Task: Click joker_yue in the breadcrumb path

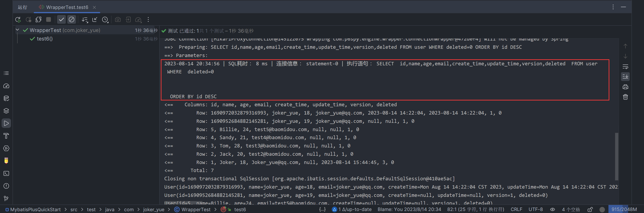Action: (x=153, y=209)
